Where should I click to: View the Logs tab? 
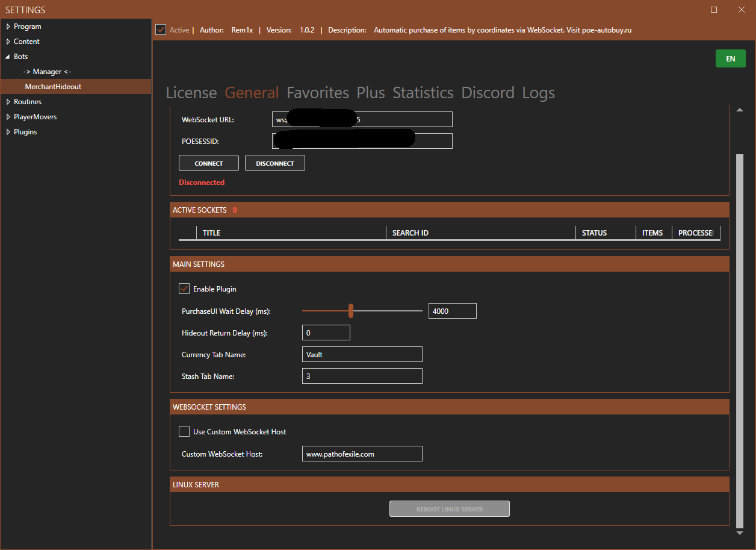tap(538, 93)
